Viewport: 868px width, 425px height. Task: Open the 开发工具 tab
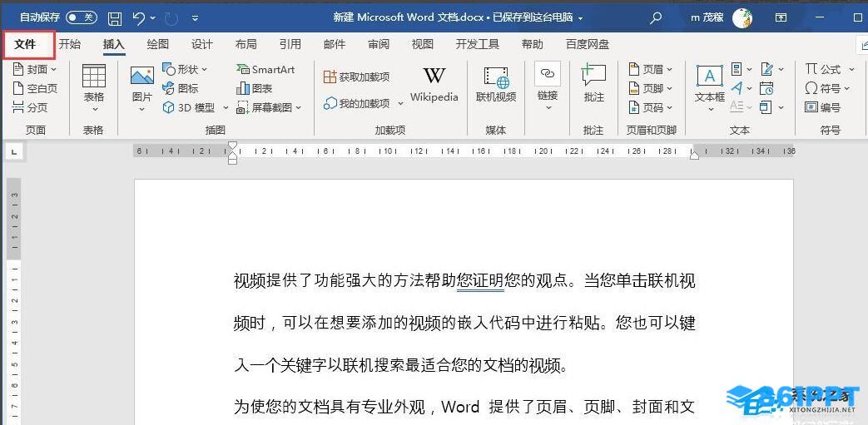(477, 44)
